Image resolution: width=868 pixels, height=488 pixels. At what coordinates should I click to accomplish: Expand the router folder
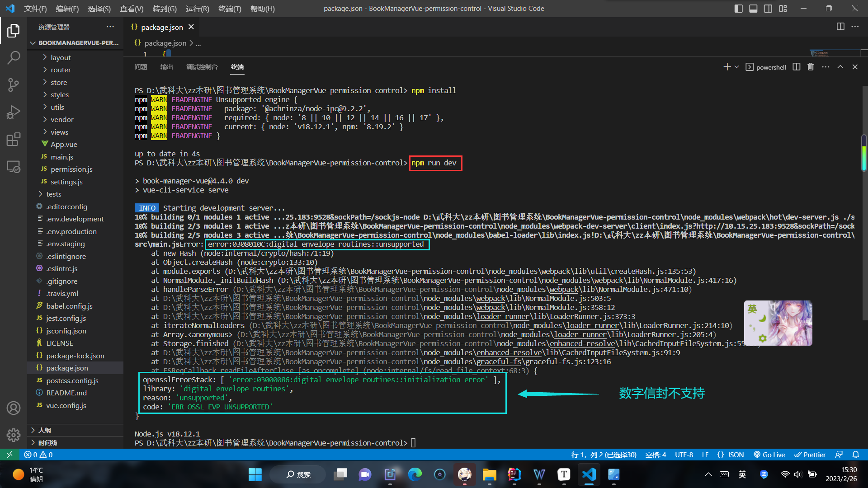click(61, 70)
